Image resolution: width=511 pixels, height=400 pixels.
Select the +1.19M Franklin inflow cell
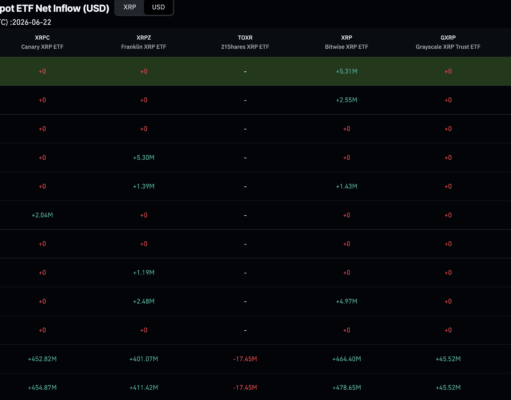click(144, 273)
